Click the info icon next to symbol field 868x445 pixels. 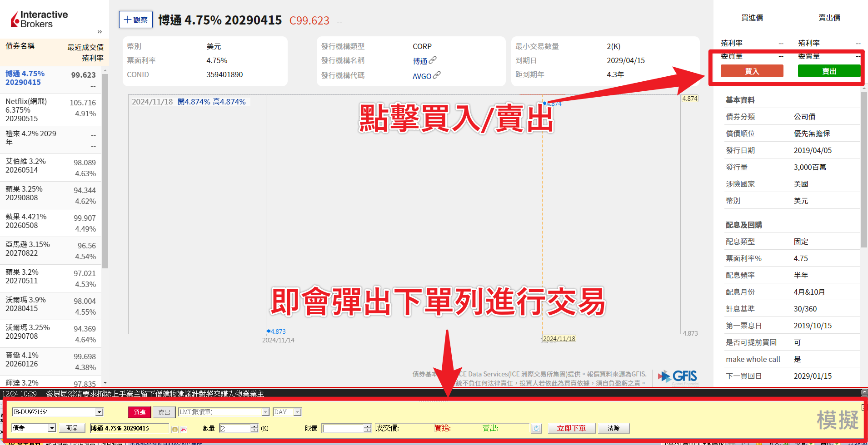coord(175,429)
